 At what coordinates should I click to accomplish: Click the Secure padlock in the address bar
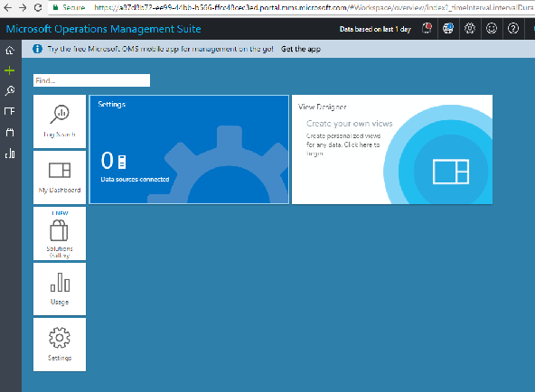56,7
